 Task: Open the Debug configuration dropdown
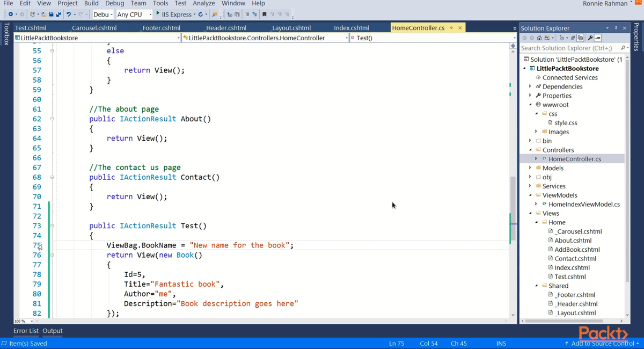[x=103, y=14]
